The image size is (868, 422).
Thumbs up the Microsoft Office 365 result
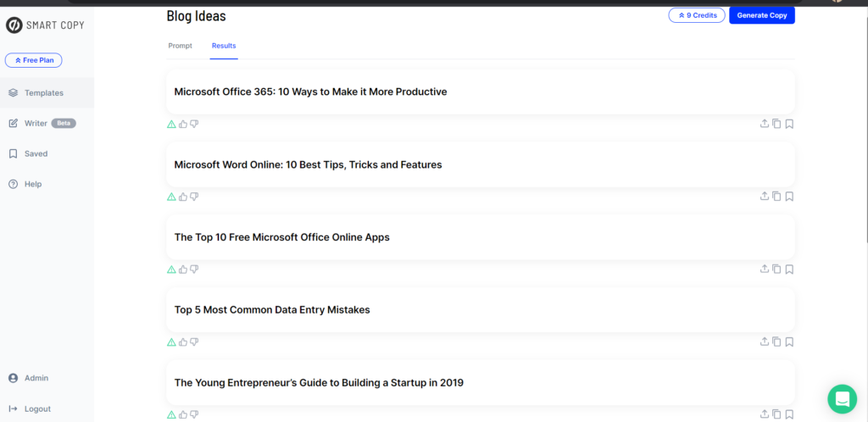click(x=183, y=124)
